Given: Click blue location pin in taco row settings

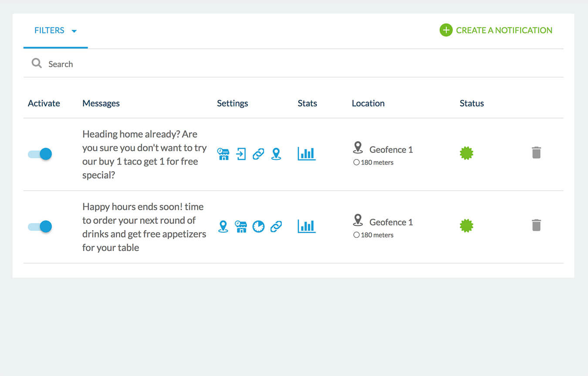Looking at the screenshot, I should [276, 154].
